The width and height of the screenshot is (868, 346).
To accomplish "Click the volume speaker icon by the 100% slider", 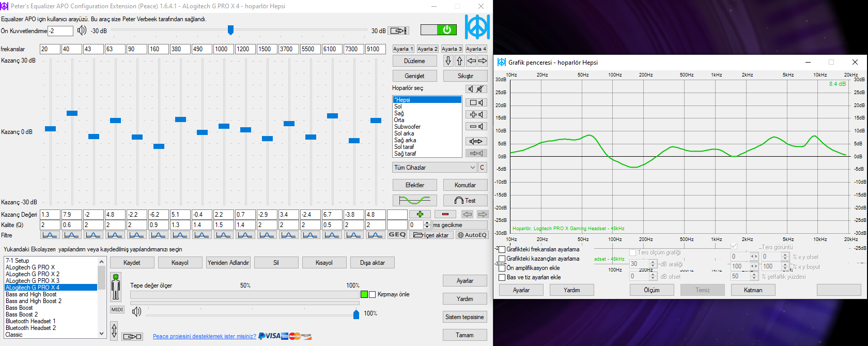I will click(136, 311).
